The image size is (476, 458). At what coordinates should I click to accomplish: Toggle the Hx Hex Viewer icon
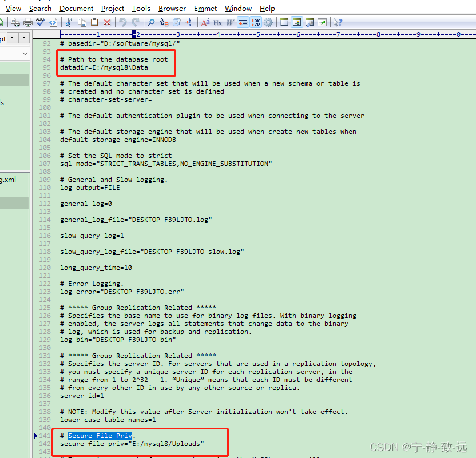point(217,22)
